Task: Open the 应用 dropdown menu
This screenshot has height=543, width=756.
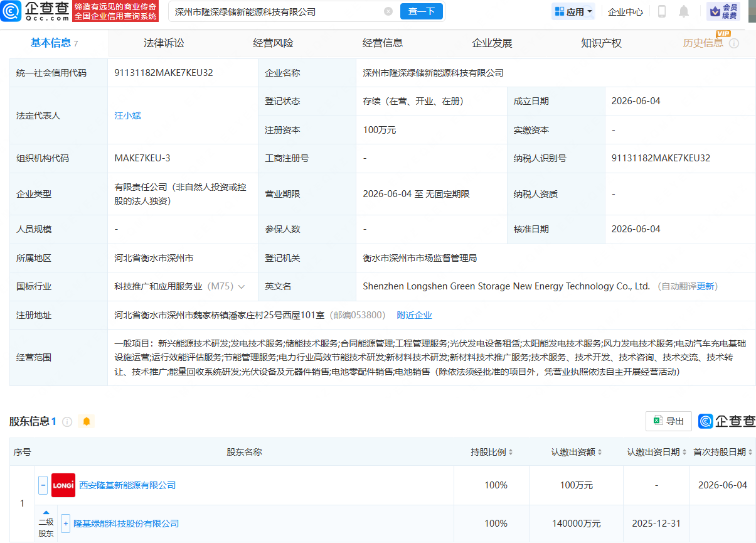Action: 573,11
